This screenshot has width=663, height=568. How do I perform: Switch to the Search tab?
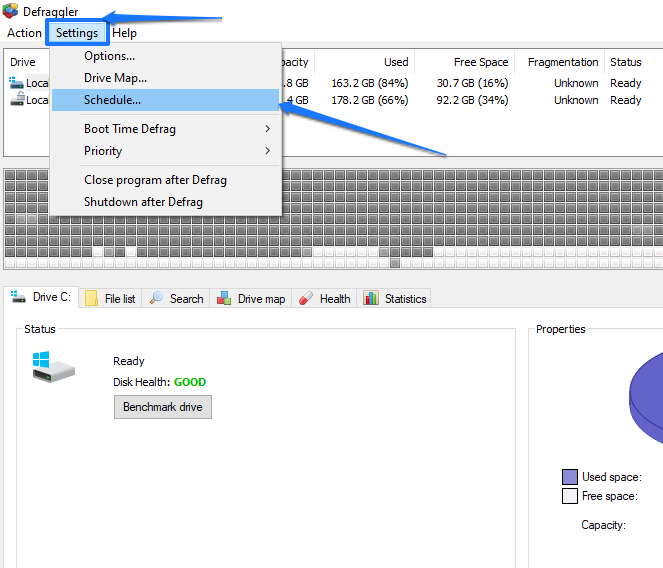click(x=176, y=299)
